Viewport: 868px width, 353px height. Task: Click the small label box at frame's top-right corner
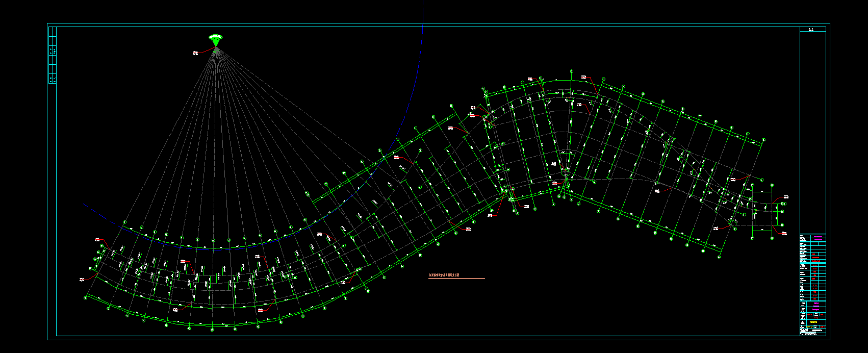pos(813,29)
